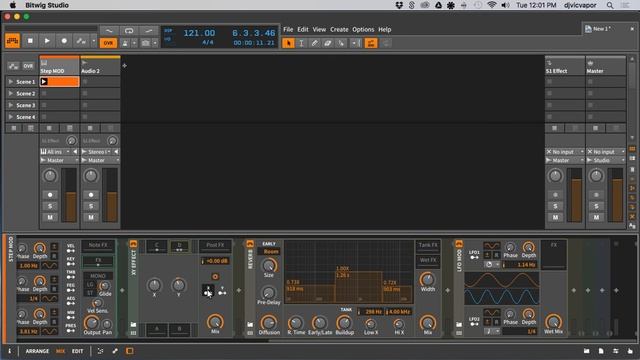The height and width of the screenshot is (360, 640).
Task: Toggle the orange automation follow button in toolbar
Action: click(371, 43)
